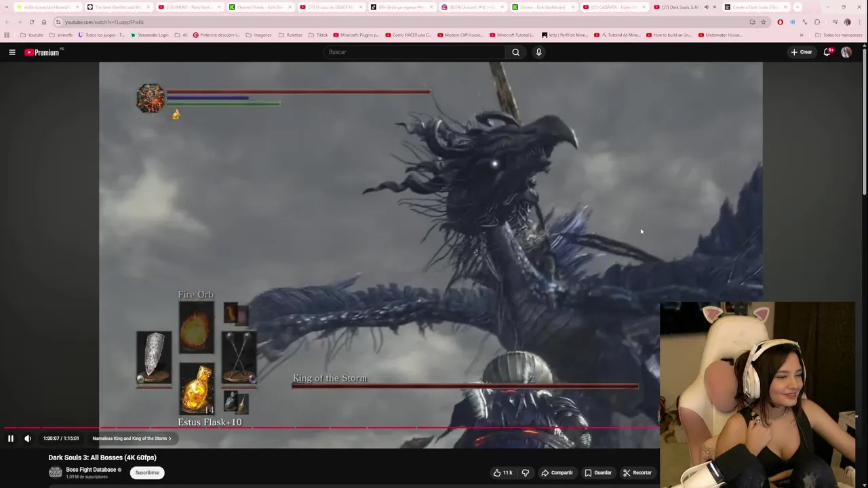Switch to the kickbot.com dashboard tab

pyautogui.click(x=47, y=7)
